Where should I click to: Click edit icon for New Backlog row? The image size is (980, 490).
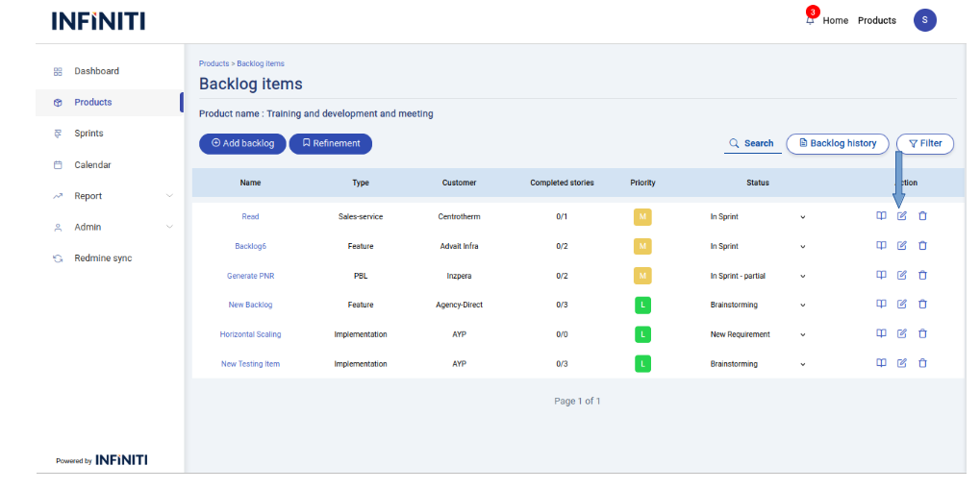901,305
